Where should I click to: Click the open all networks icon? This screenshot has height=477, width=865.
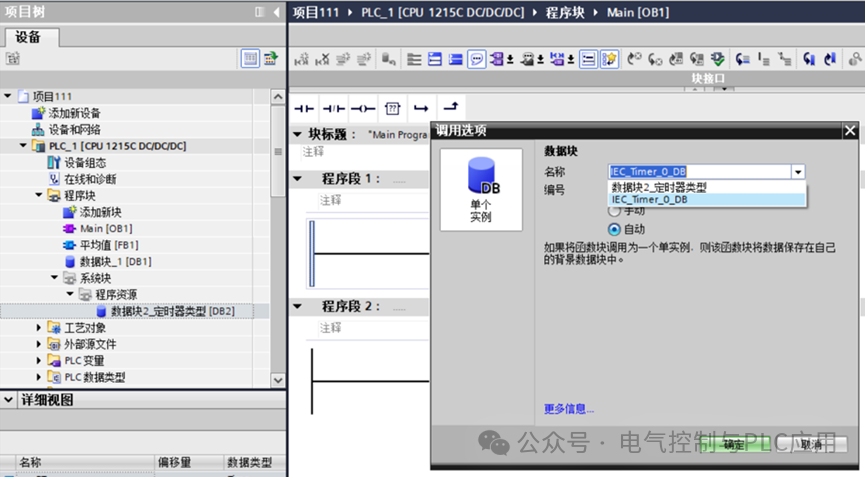click(435, 59)
